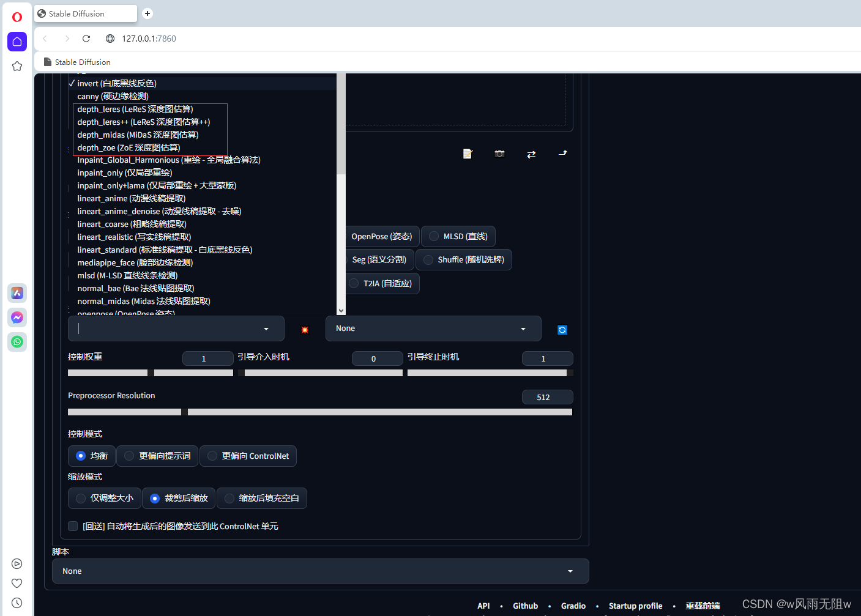Screen dimensions: 861x616
Task: Reload the page
Action: coord(86,39)
